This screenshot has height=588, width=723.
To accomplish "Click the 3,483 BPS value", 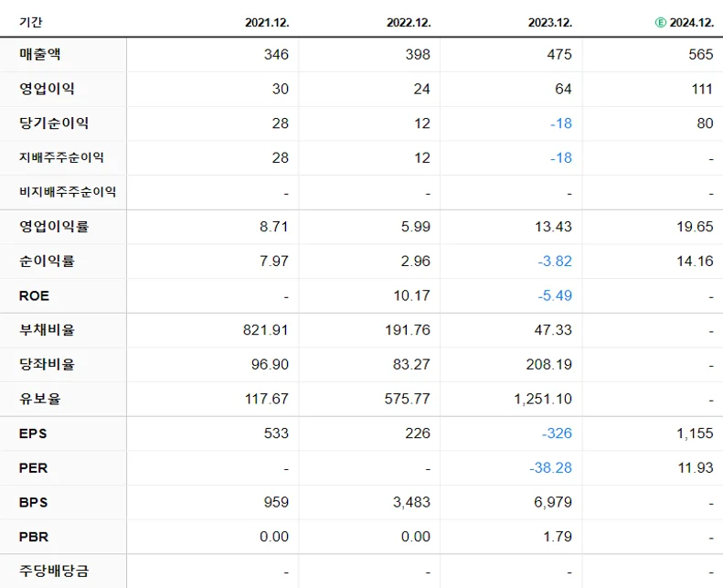I will pos(411,502).
